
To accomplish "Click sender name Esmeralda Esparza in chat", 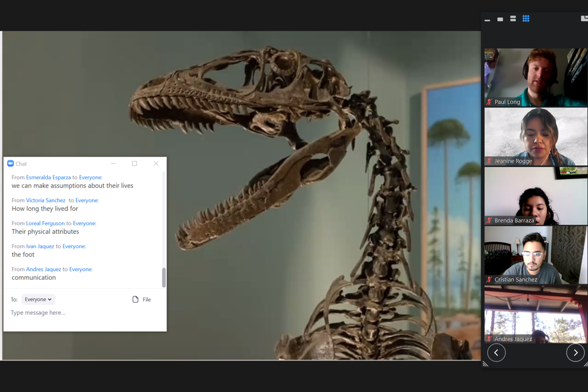I will (49, 177).
